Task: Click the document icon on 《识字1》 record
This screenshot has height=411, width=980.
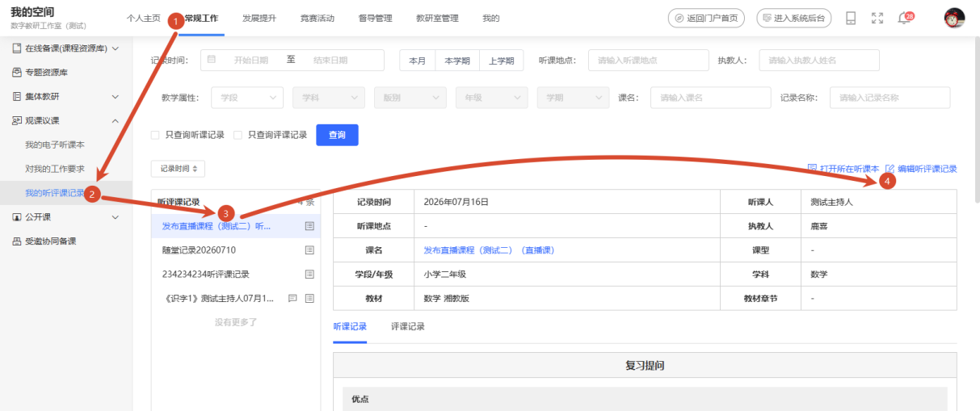Action: pos(309,298)
